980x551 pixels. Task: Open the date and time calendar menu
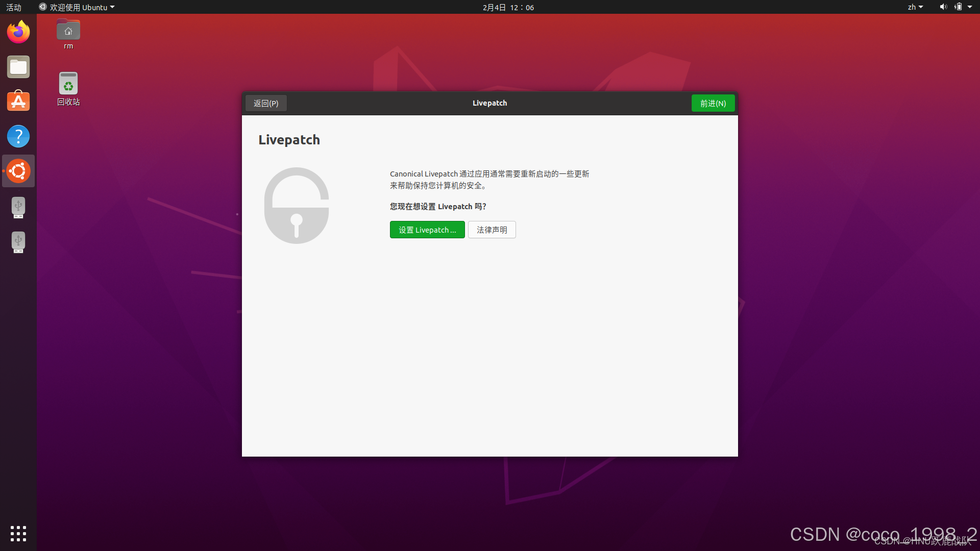[x=508, y=7]
